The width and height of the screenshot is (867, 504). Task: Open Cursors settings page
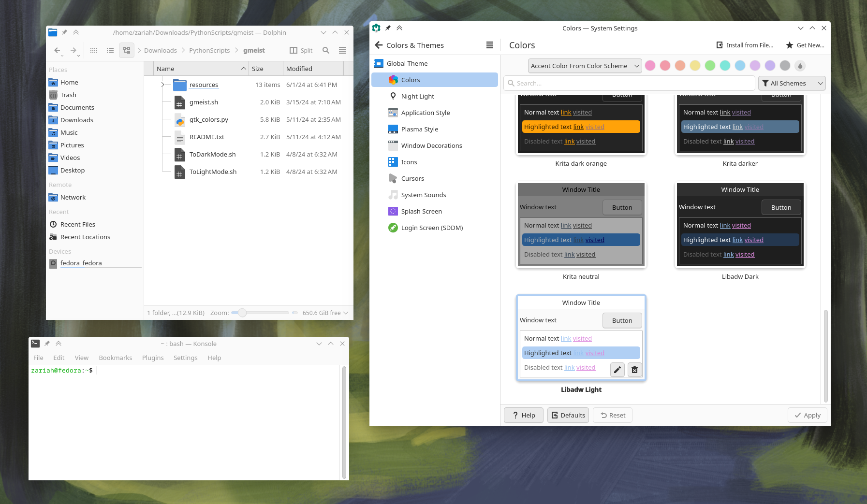click(435, 178)
